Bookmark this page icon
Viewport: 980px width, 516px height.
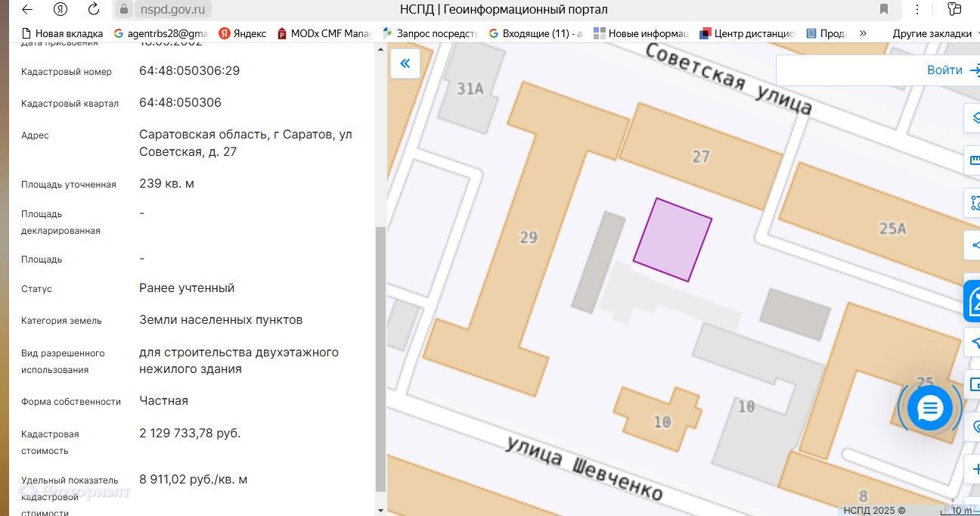pyautogui.click(x=883, y=10)
